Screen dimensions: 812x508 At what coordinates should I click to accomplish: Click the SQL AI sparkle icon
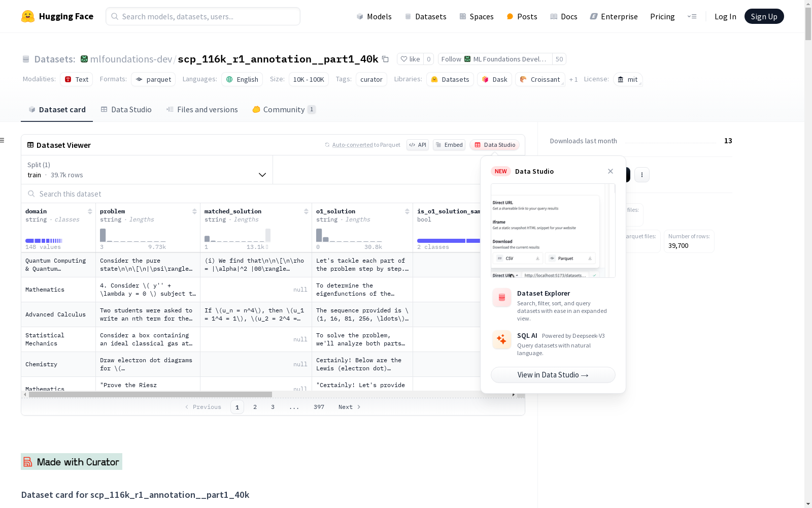click(x=502, y=340)
